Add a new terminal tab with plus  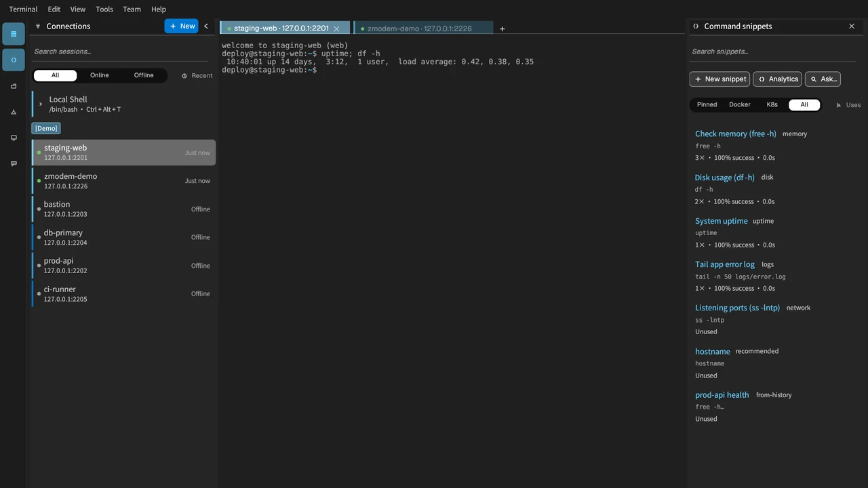tap(502, 28)
